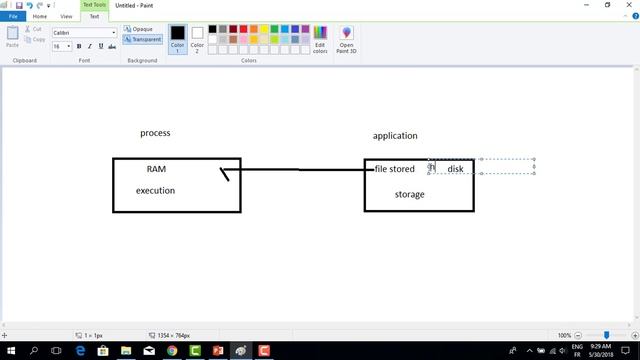
Task: Pick the pink color swatch
Action: click(x=243, y=40)
